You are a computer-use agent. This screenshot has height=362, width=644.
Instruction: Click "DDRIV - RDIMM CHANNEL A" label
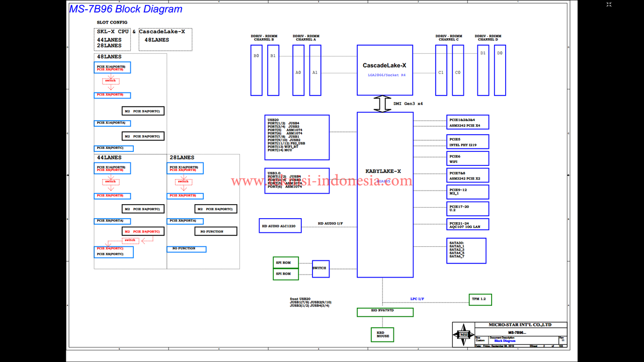tap(306, 38)
